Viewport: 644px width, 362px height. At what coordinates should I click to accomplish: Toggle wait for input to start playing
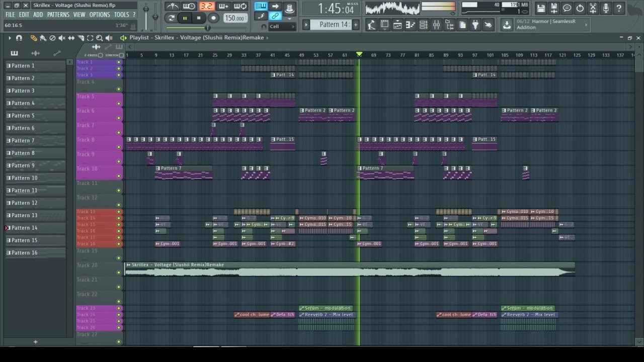coord(190,7)
